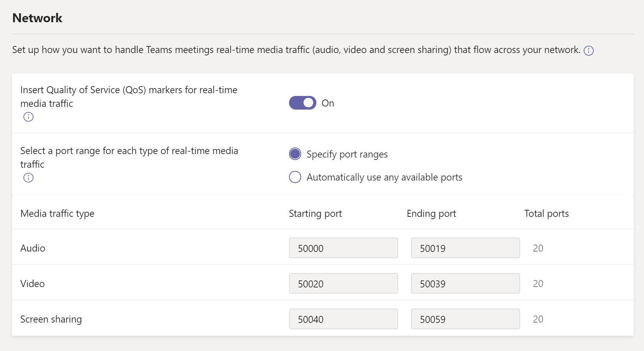Click the Network section heading
This screenshot has width=644, height=351.
37,18
